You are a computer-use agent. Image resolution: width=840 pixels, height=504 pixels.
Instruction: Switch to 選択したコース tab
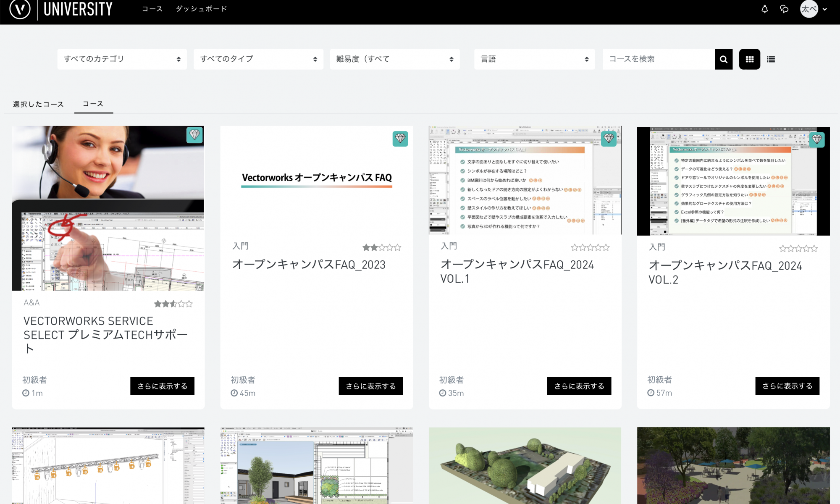click(x=38, y=104)
